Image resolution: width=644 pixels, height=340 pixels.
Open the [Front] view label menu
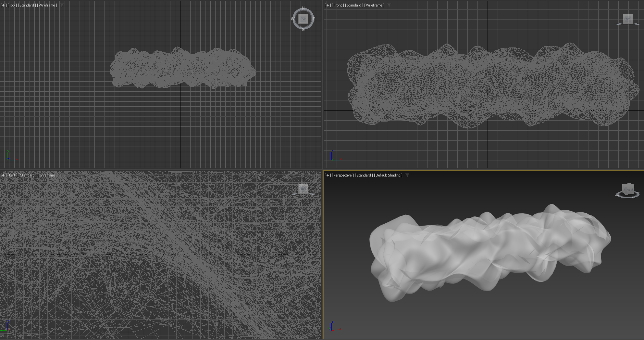coord(338,5)
